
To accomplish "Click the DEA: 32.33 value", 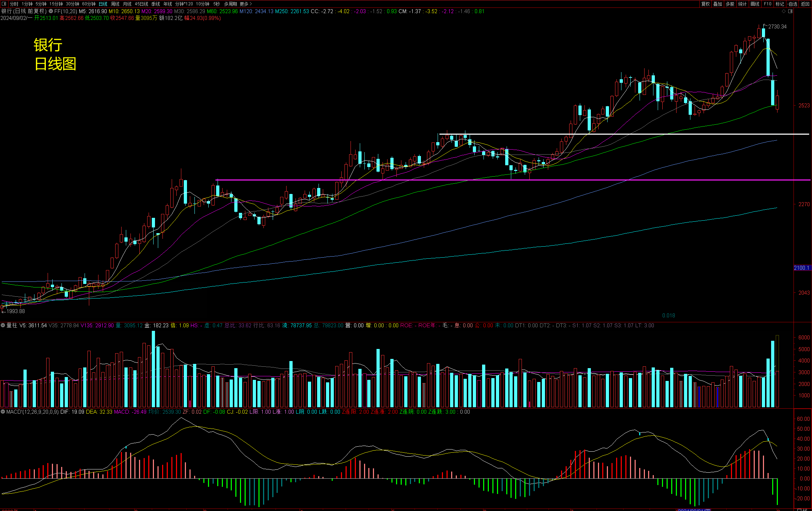I will click(99, 412).
